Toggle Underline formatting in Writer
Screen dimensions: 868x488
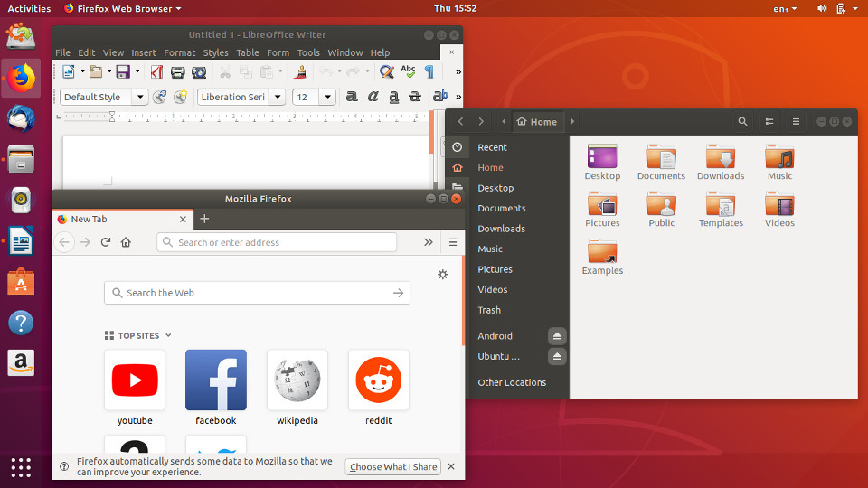point(393,97)
